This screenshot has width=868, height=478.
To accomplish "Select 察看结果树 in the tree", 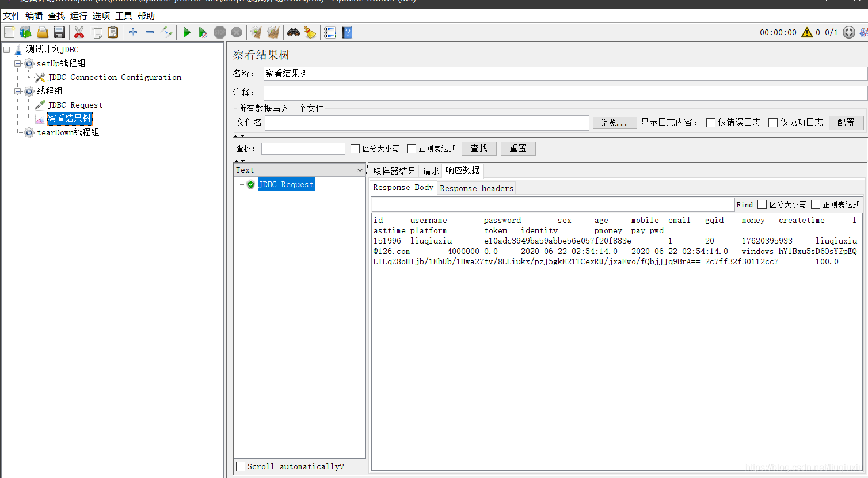I will pos(69,119).
